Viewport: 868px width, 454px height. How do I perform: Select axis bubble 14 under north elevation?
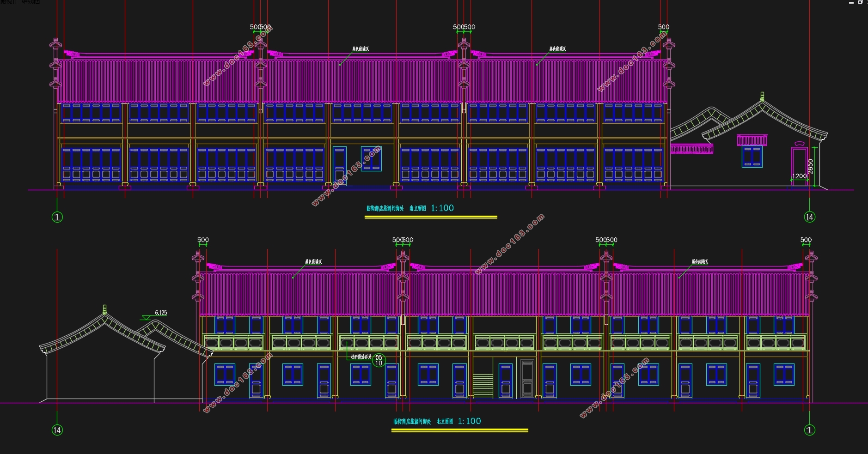pos(57,430)
